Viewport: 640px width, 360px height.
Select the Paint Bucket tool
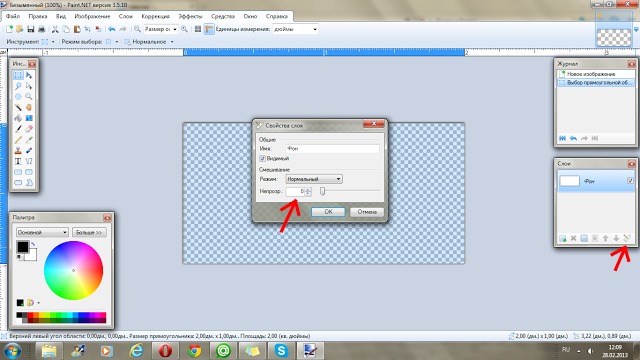[18, 118]
